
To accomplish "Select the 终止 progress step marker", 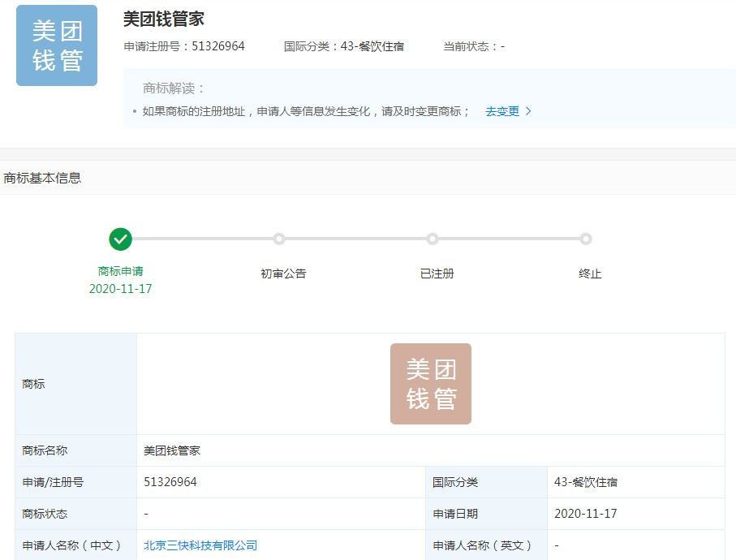I will pyautogui.click(x=586, y=239).
